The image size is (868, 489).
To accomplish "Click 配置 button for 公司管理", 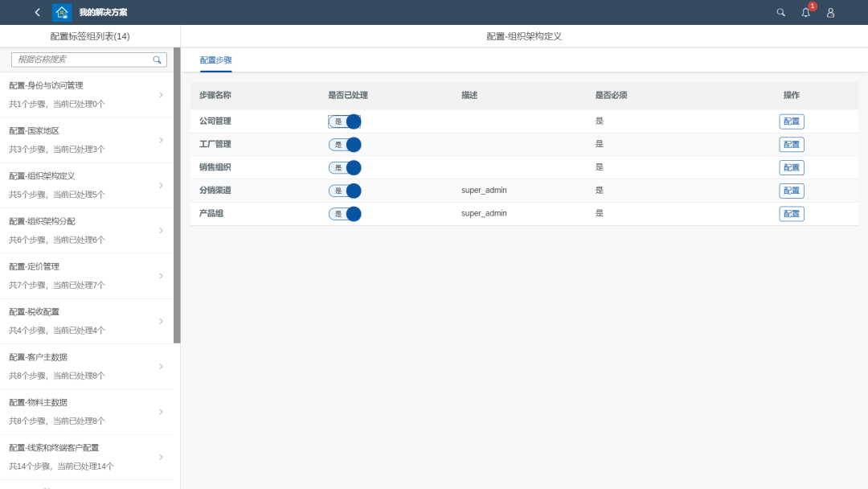I will (791, 121).
